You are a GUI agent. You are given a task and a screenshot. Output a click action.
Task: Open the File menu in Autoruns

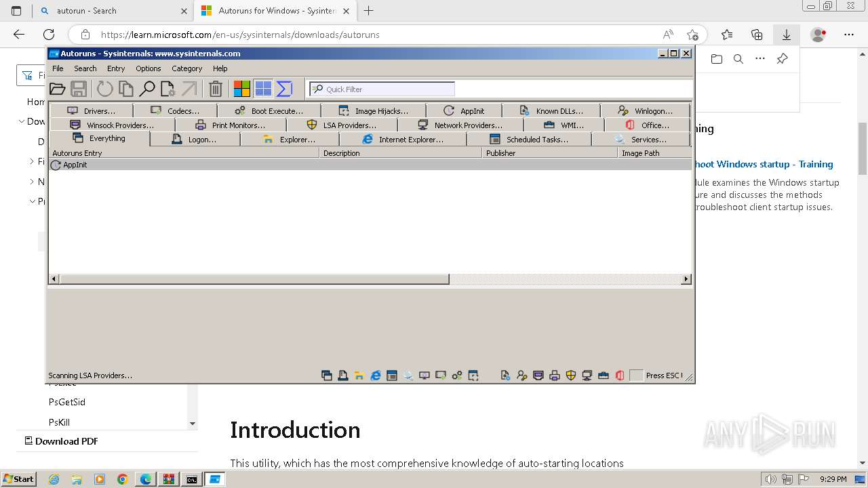tap(58, 68)
